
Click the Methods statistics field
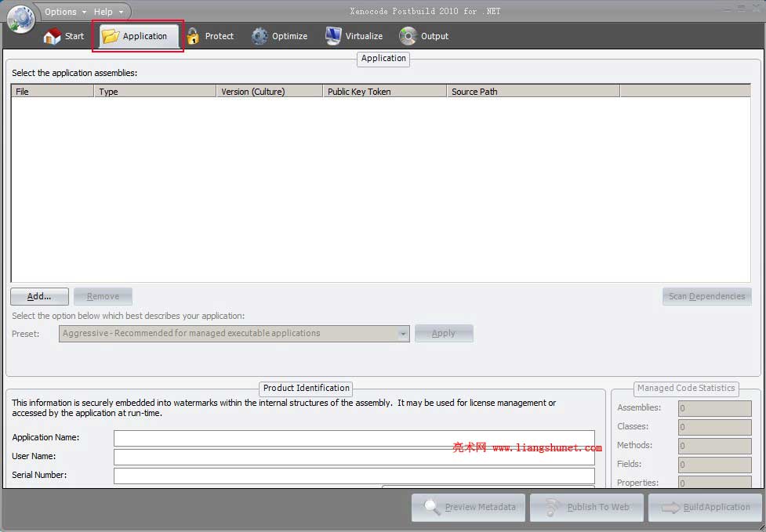point(715,446)
